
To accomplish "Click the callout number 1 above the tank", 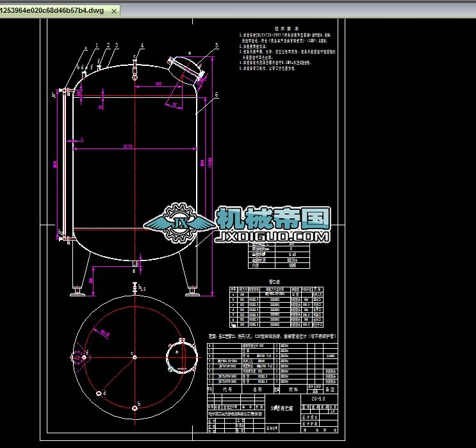I will (97, 45).
